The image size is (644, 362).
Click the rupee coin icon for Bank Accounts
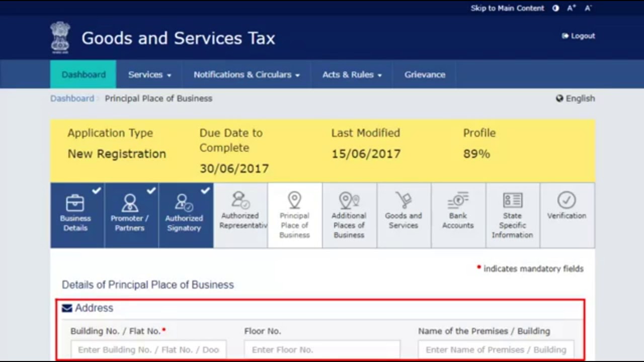[458, 200]
